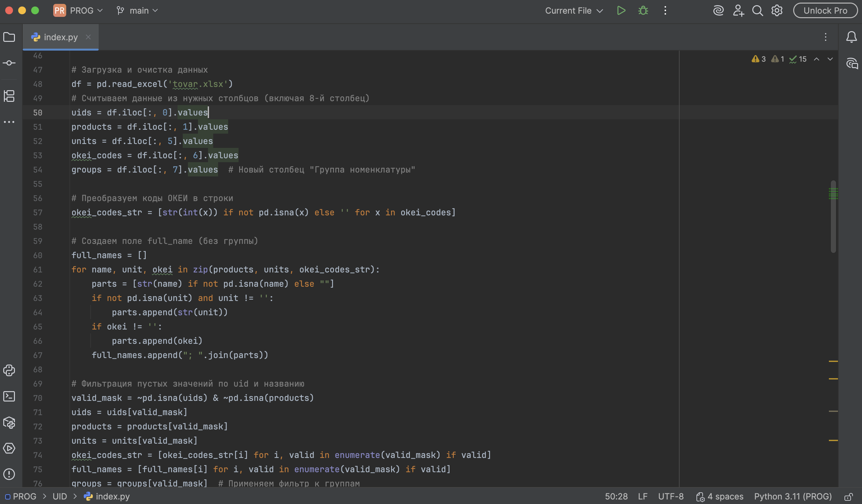Open the Python Console tool window

[9, 370]
